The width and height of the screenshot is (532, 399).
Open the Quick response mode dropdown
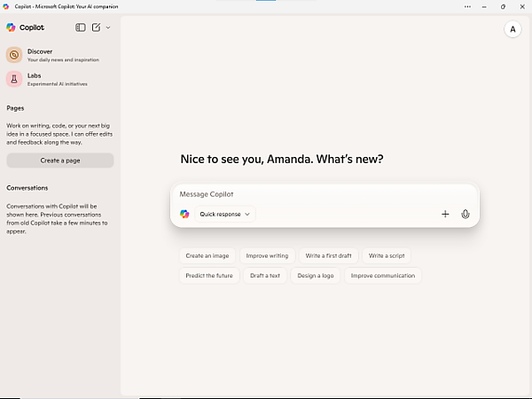point(225,214)
